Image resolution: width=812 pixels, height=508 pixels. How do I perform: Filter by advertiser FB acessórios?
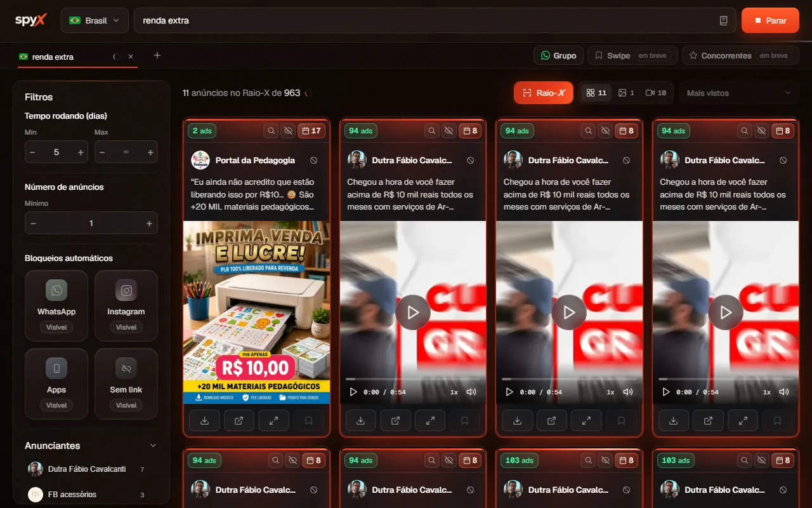point(87,494)
